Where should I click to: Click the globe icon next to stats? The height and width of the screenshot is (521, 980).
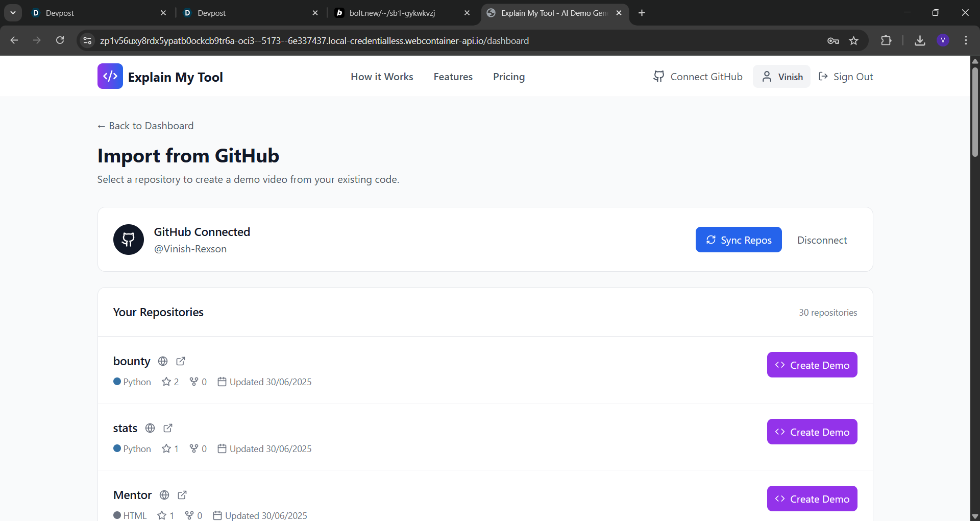pyautogui.click(x=150, y=428)
